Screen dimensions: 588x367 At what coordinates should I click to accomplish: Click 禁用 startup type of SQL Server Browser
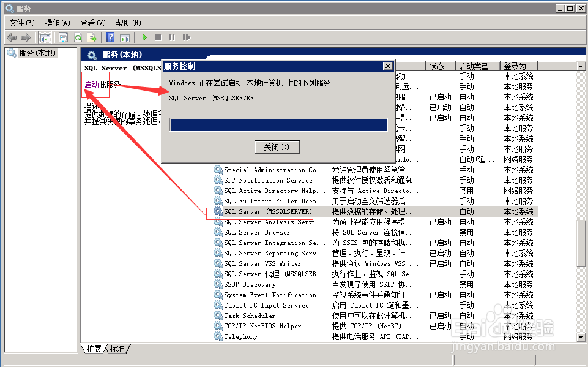(x=466, y=233)
